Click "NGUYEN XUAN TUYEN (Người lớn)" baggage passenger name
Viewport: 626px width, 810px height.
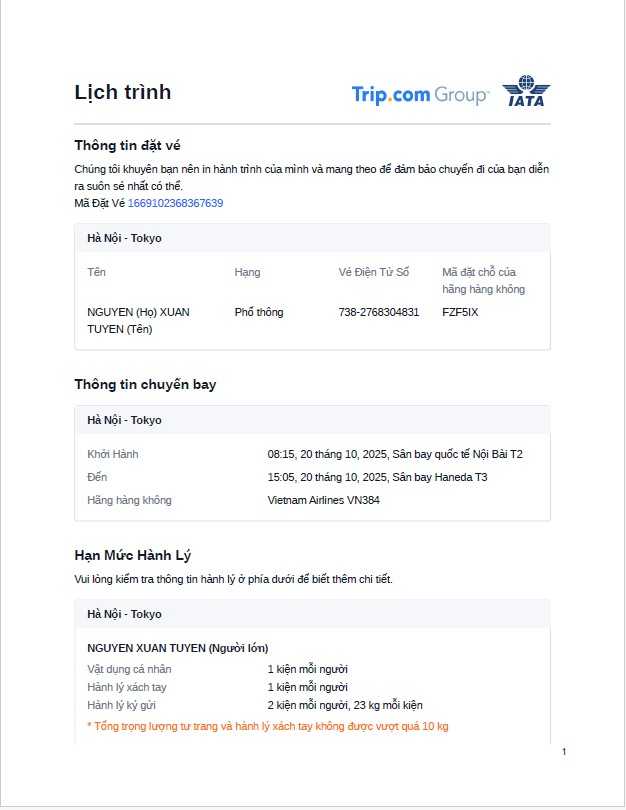pyautogui.click(x=178, y=648)
